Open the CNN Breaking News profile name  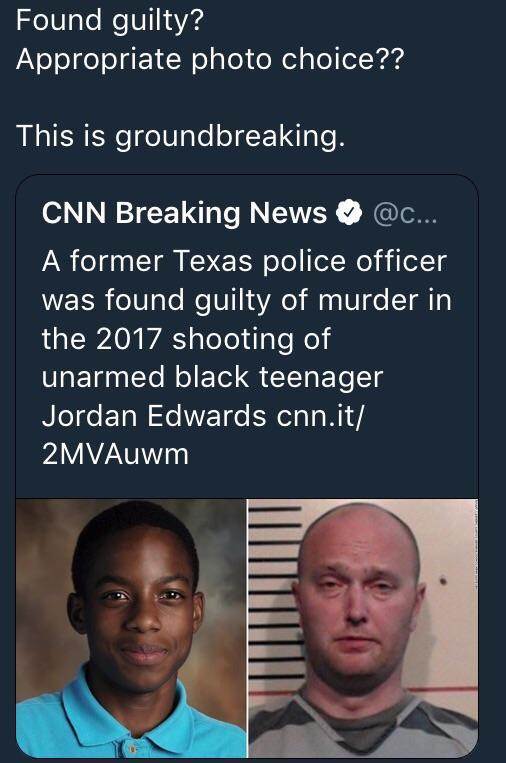(x=184, y=213)
